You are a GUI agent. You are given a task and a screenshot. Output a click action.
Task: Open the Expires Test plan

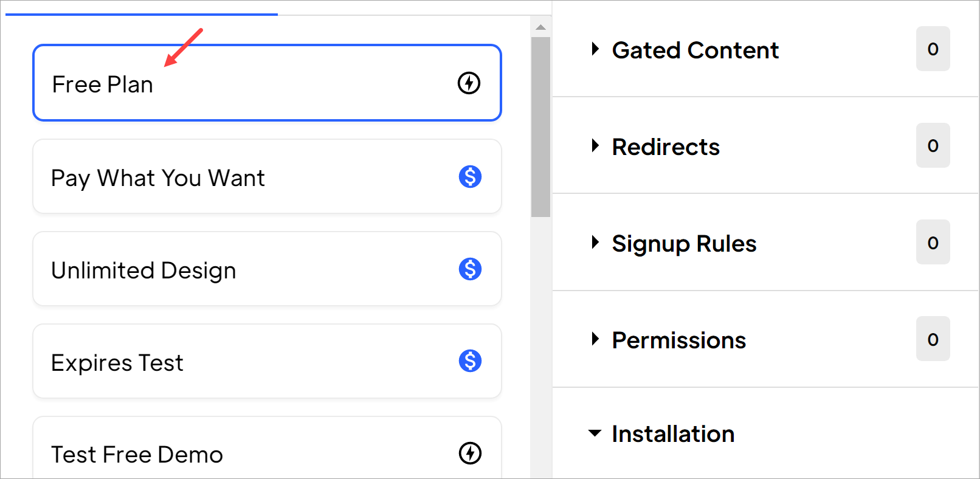click(x=267, y=361)
